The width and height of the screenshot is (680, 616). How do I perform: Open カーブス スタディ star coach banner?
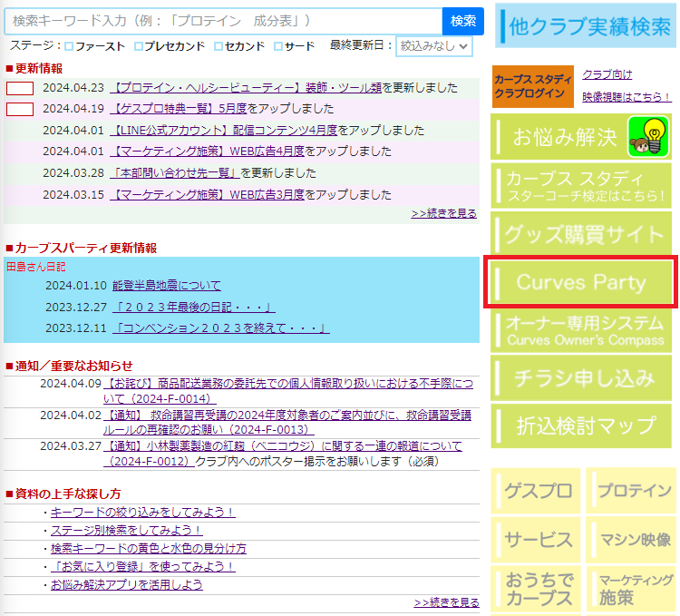coord(584,187)
